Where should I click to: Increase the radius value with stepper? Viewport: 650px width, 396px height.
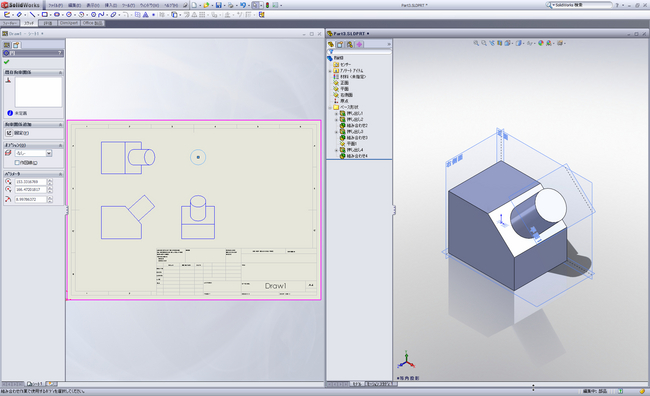pyautogui.click(x=50, y=198)
